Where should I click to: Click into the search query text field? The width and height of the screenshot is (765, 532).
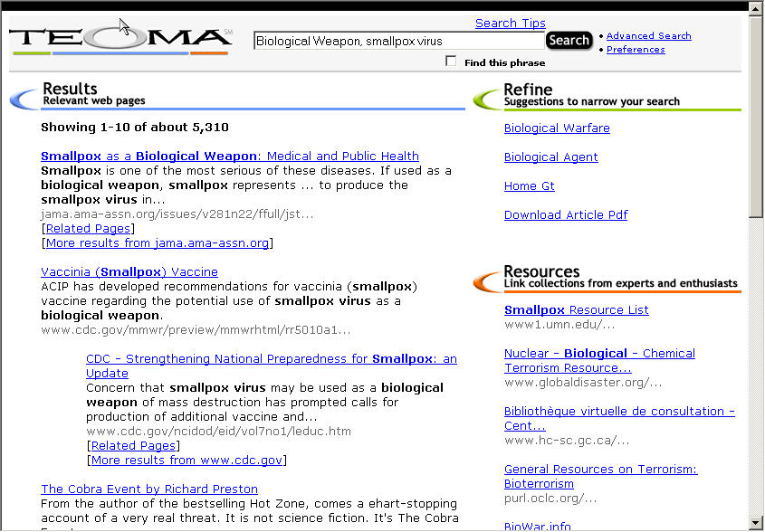pyautogui.click(x=398, y=41)
